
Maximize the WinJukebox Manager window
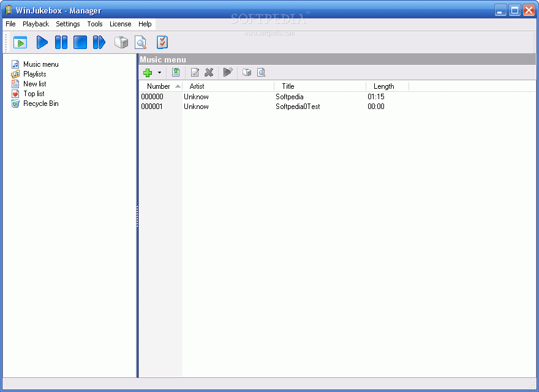click(514, 10)
